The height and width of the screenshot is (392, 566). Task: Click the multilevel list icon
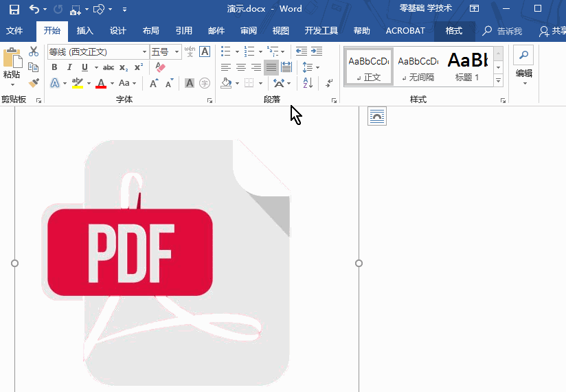point(273,51)
